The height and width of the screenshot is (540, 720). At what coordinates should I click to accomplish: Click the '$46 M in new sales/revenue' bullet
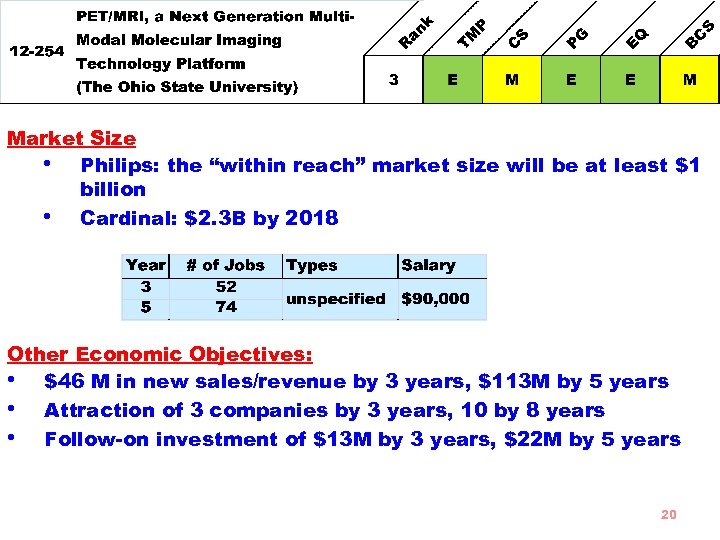(356, 382)
